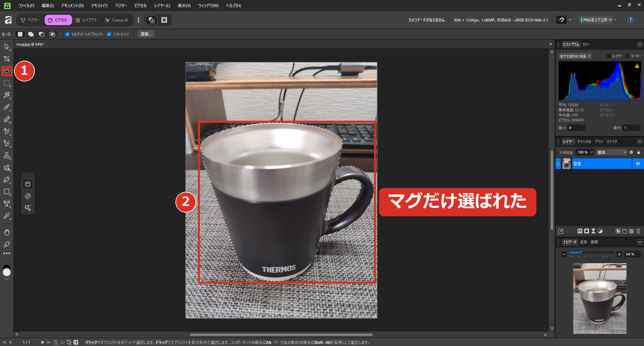Image resolution: width=644 pixels, height=346 pixels.
Task: Click the navigator zoom in plus button
Action: click(x=619, y=254)
